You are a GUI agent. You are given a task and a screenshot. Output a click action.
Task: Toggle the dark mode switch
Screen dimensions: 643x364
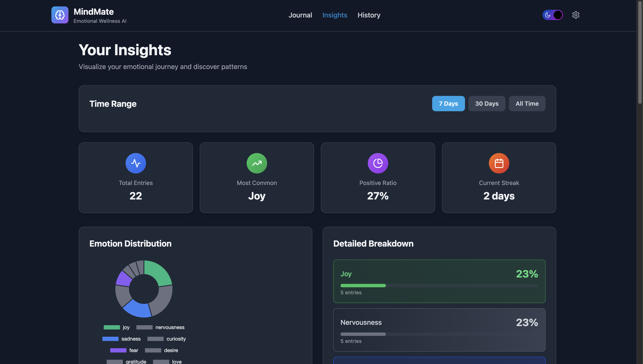[552, 15]
